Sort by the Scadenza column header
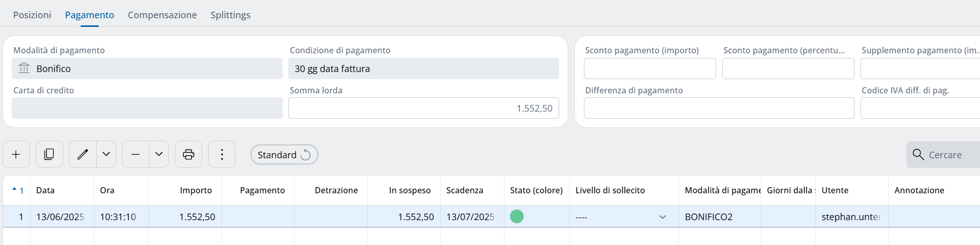980x245 pixels. pos(464,190)
